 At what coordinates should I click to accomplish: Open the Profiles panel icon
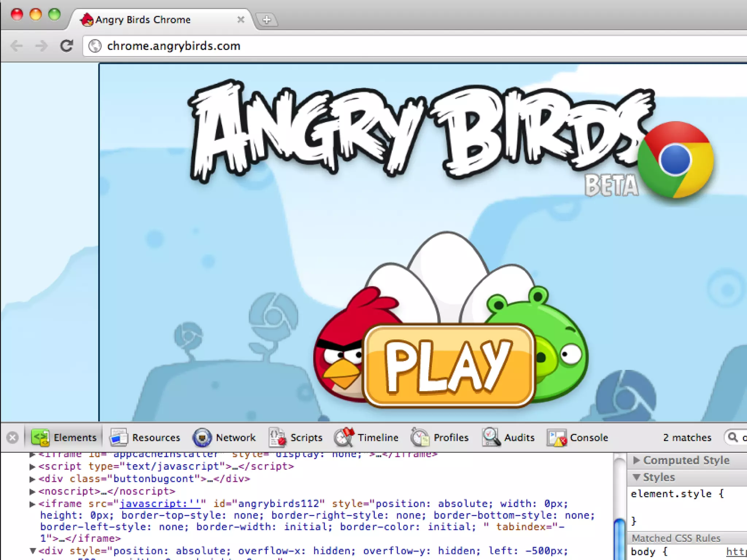(420, 437)
